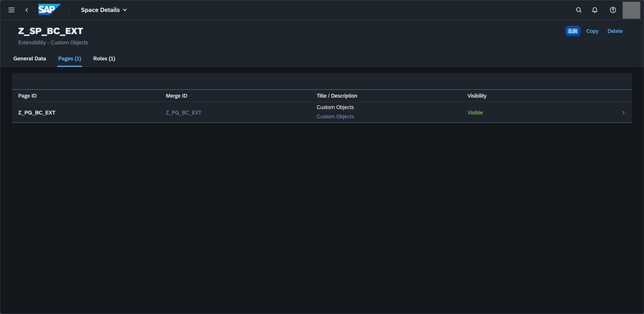Click the Z_PG_BC_EXT merge ID value
The image size is (644, 314).
click(184, 113)
